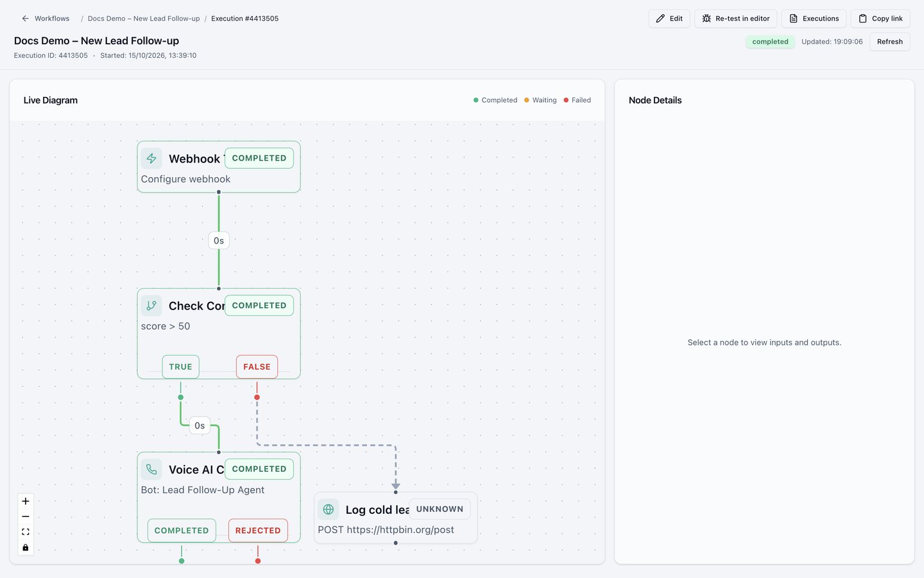Viewport: 924px width, 578px height.
Task: Click the back arrow beside Workflows
Action: coord(26,19)
